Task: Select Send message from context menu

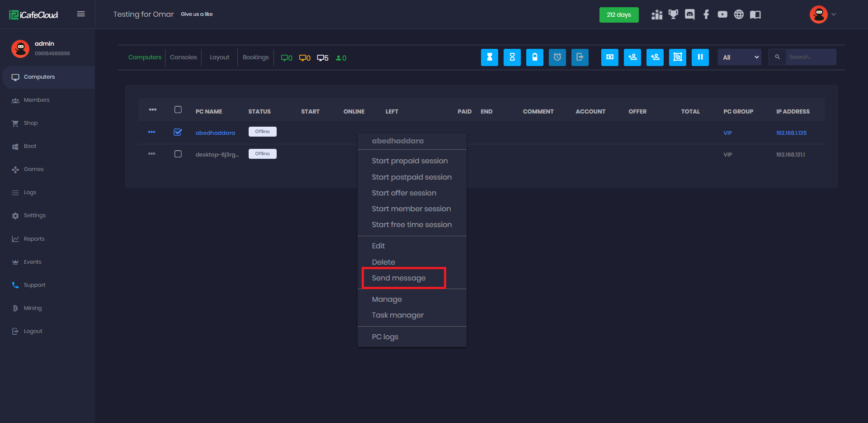Action: coord(398,278)
